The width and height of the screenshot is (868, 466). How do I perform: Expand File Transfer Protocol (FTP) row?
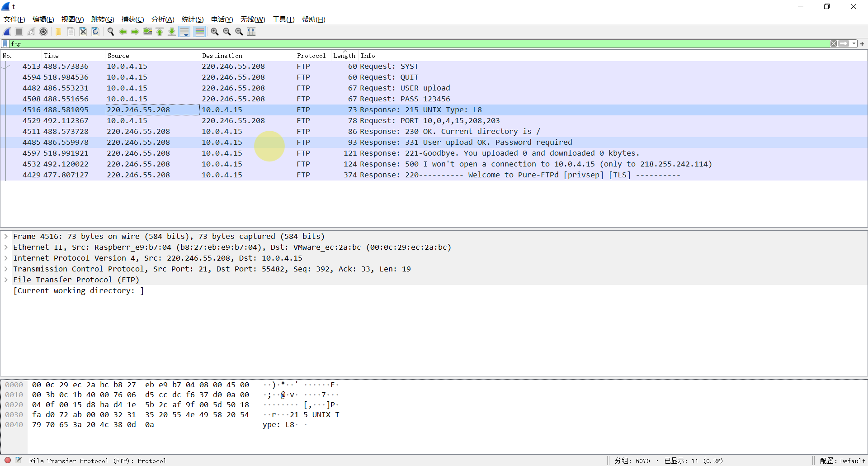click(x=6, y=280)
